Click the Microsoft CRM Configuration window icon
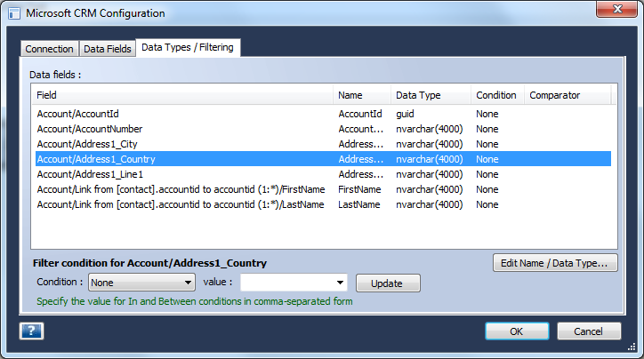This screenshot has width=644, height=359. (x=14, y=13)
